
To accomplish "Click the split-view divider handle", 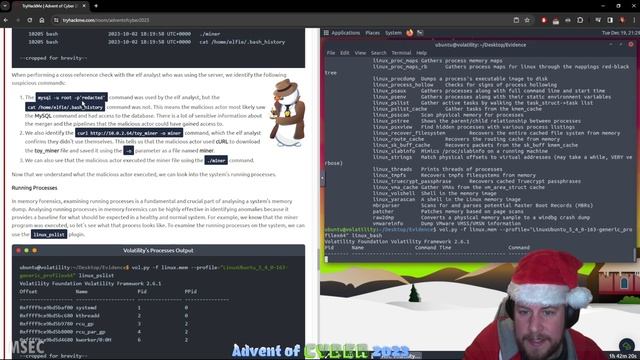I will coord(322,178).
